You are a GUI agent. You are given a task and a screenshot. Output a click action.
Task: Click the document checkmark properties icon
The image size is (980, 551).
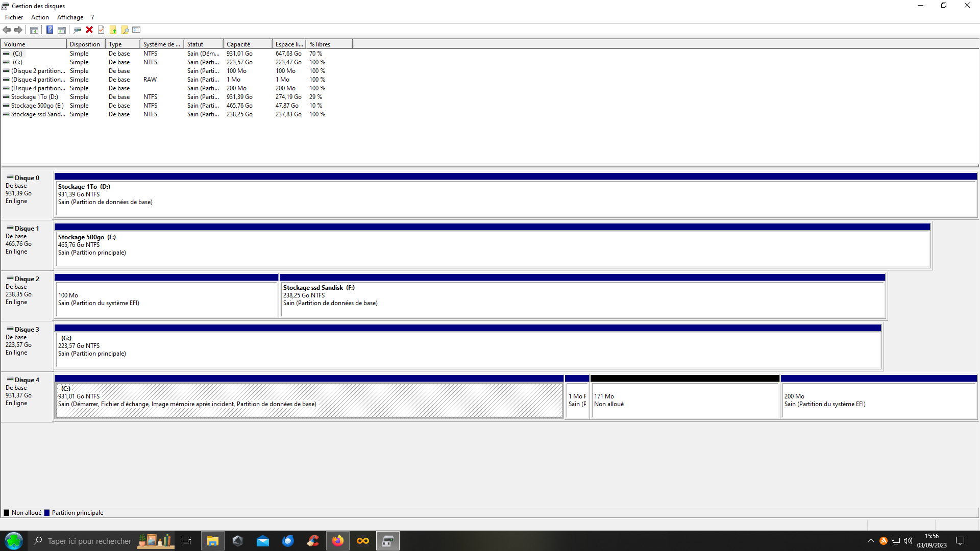click(101, 30)
